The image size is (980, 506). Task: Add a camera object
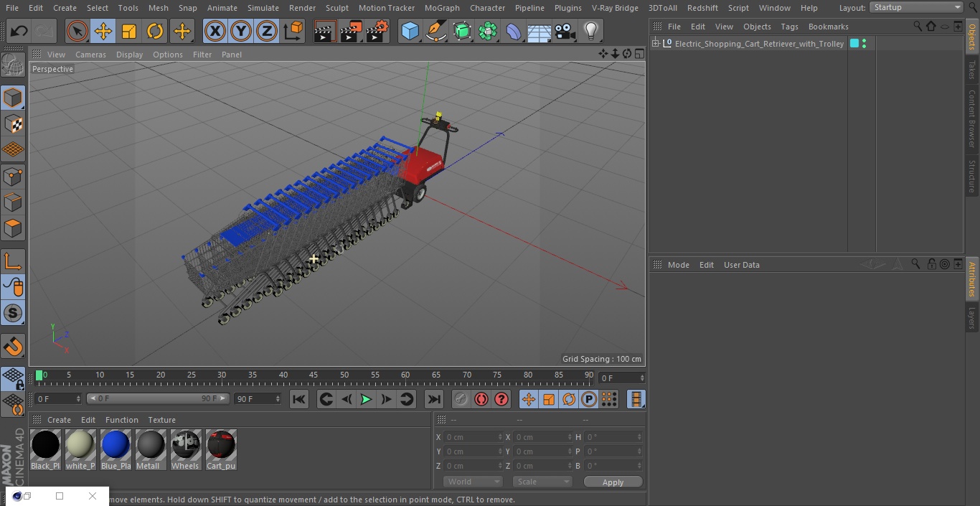click(565, 32)
